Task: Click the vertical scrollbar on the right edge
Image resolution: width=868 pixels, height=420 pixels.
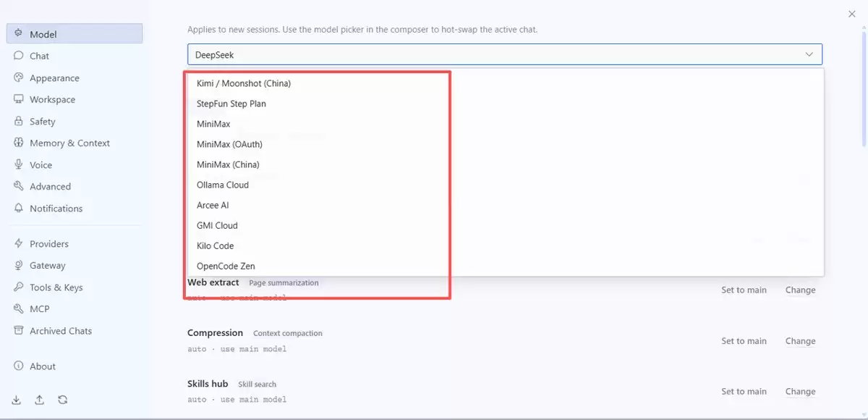Action: point(864,91)
